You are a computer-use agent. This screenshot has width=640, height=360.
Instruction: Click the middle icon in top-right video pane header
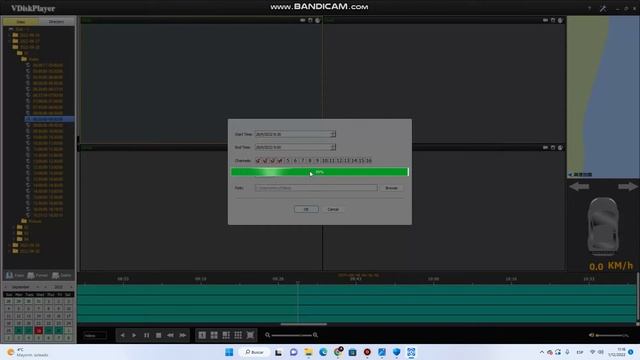coord(553,20)
